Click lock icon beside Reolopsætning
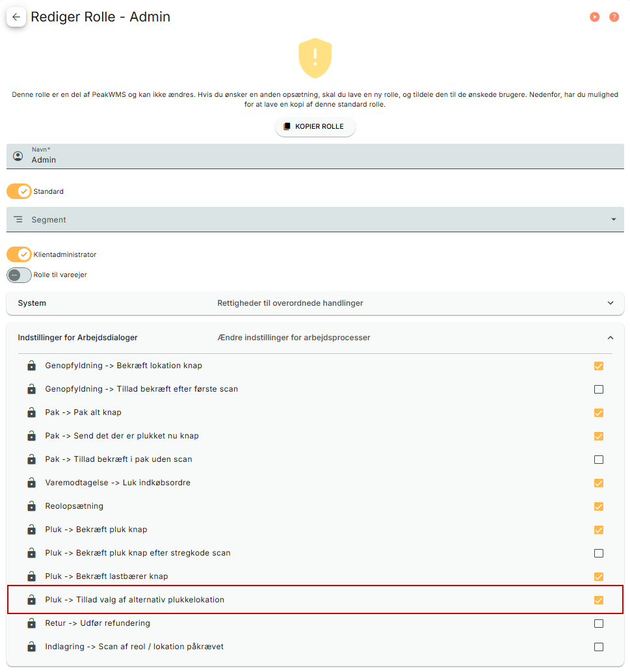Viewport: 630px width, 672px height. pyautogui.click(x=32, y=506)
